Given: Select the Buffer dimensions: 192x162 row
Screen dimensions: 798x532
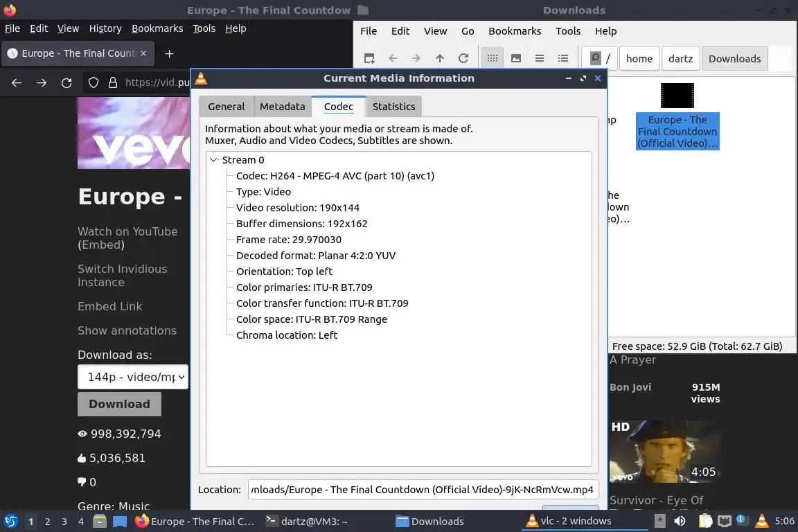Looking at the screenshot, I should click(301, 224).
